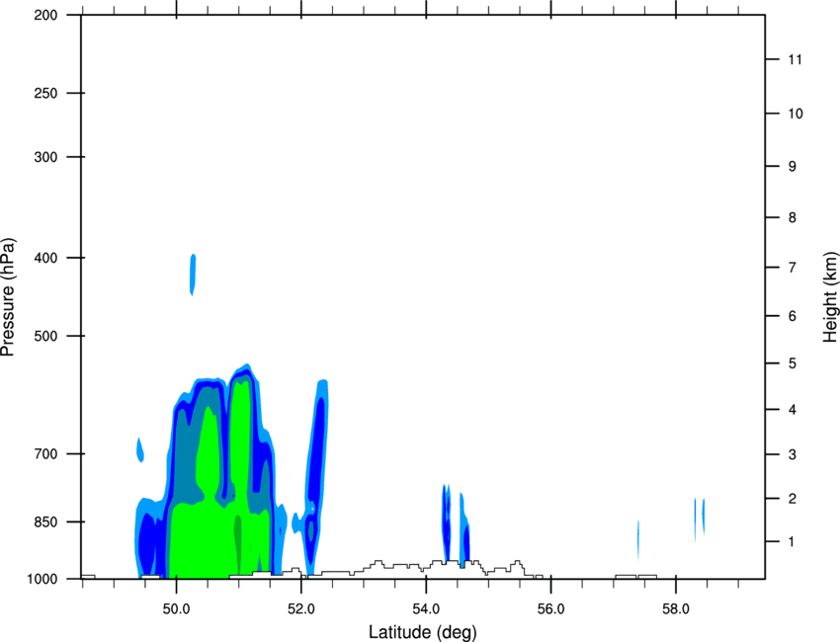
Task: Pick the 2 km height label
Action: click(792, 499)
